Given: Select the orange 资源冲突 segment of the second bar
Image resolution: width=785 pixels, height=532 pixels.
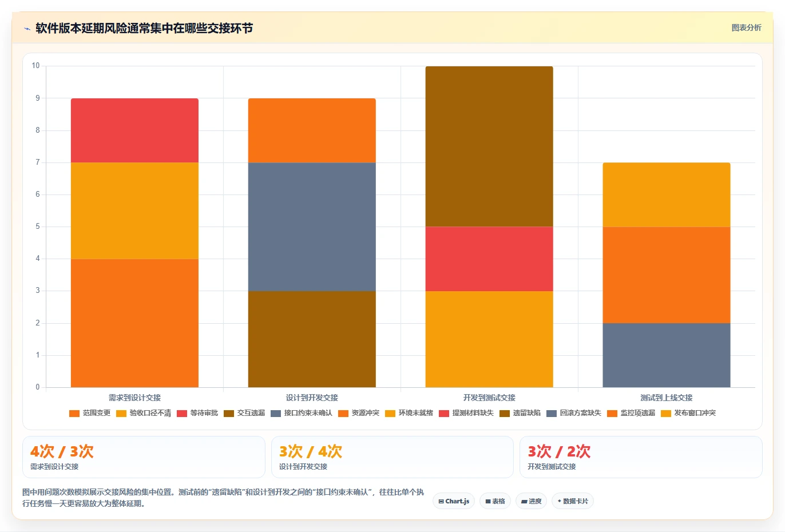Looking at the screenshot, I should tap(312, 130).
